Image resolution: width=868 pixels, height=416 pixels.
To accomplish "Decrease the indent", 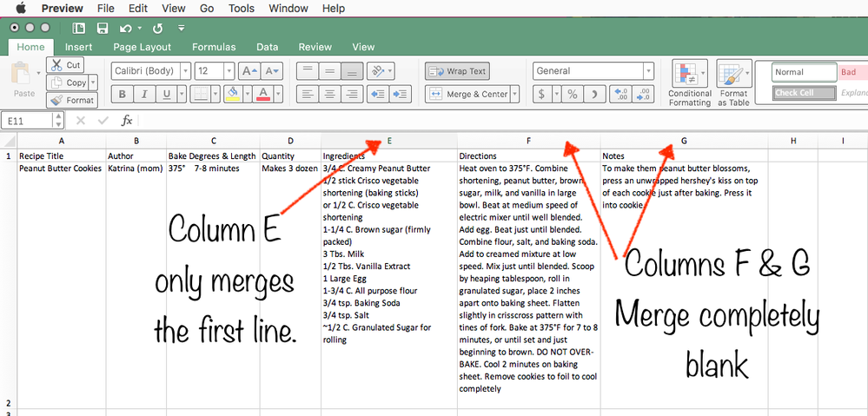I will click(378, 94).
